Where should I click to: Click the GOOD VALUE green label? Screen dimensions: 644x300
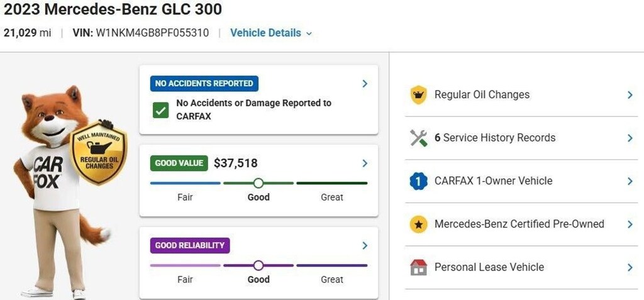[179, 163]
